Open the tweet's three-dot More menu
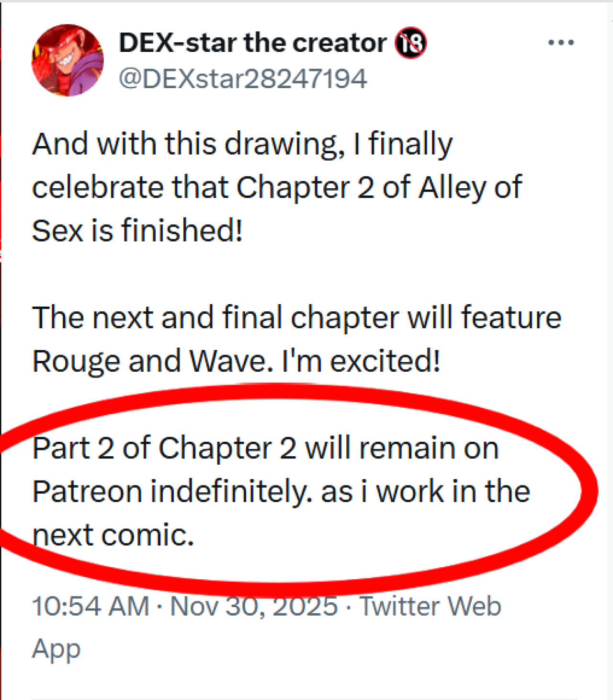Viewport: 613px width, 700px height. point(561,43)
